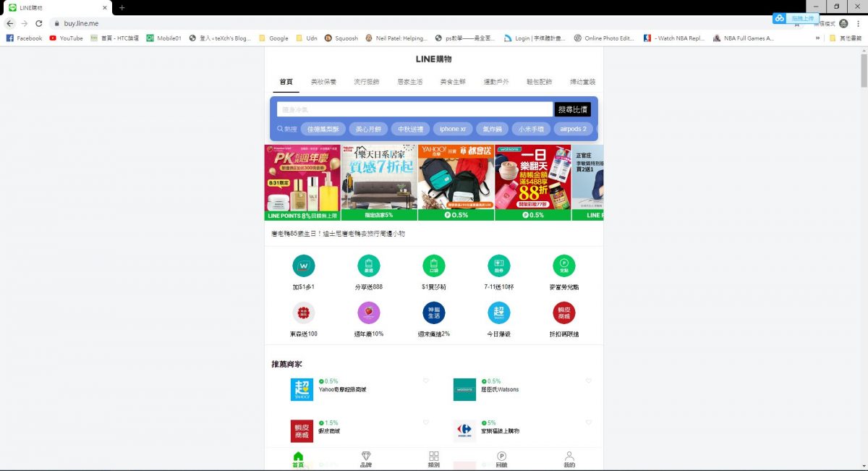Go to 首頁 in bottom navigation
This screenshot has width=868, height=471.
coord(298,459)
